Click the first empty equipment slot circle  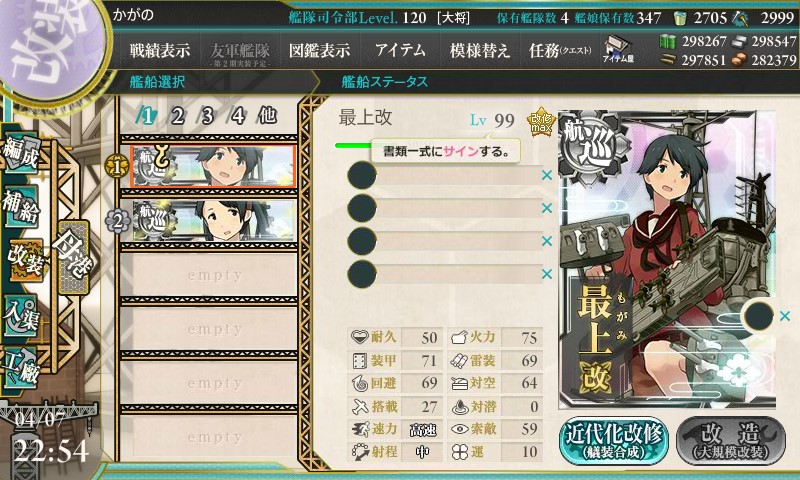tap(362, 175)
